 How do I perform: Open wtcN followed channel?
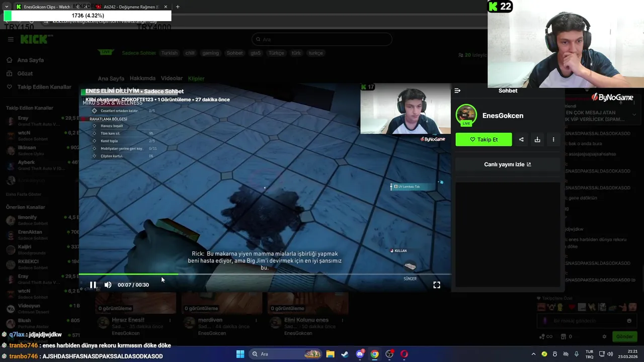coord(39,135)
